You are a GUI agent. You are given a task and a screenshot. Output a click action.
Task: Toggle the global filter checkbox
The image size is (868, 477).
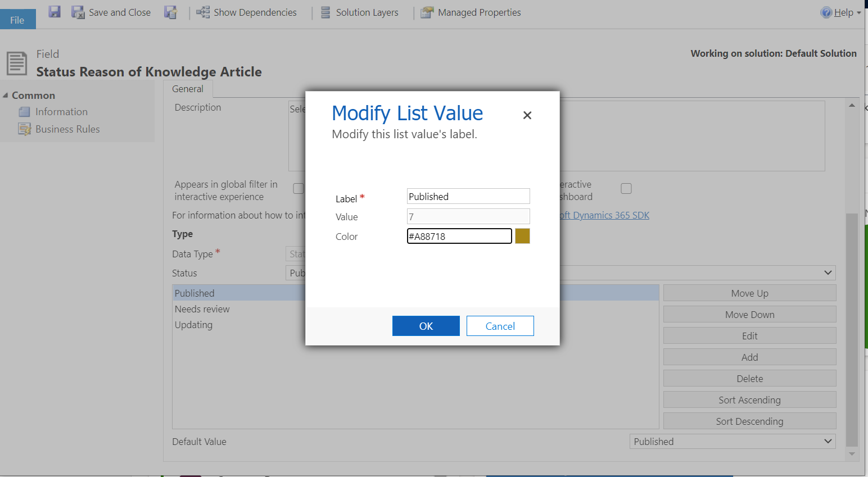[299, 189]
